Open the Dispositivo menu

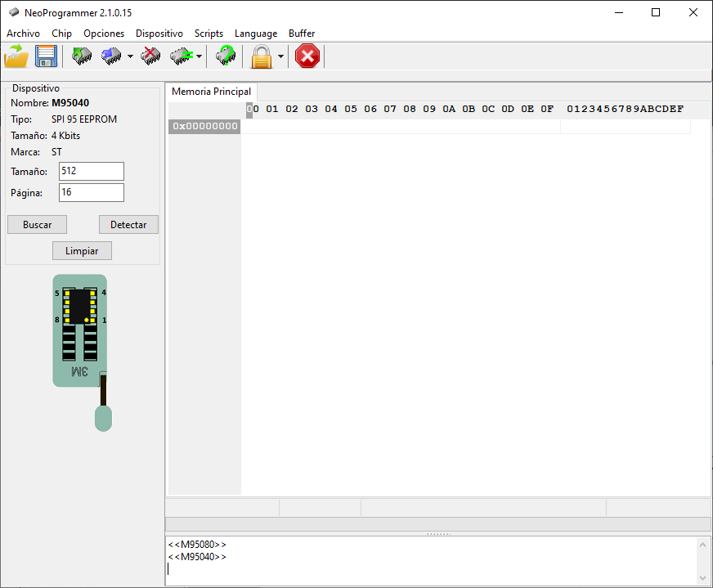coord(159,34)
